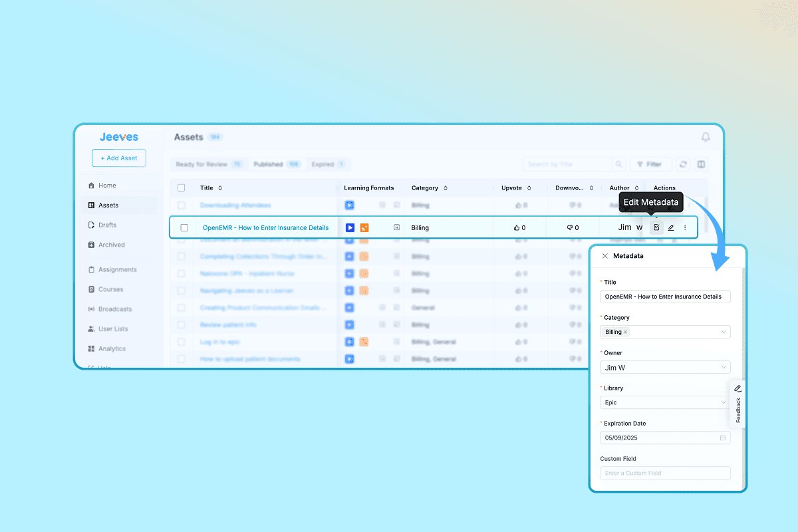Viewport: 798px width, 532px height.
Task: Downvote the OpenEMR asset with the thumbs-down icon
Action: click(x=570, y=227)
